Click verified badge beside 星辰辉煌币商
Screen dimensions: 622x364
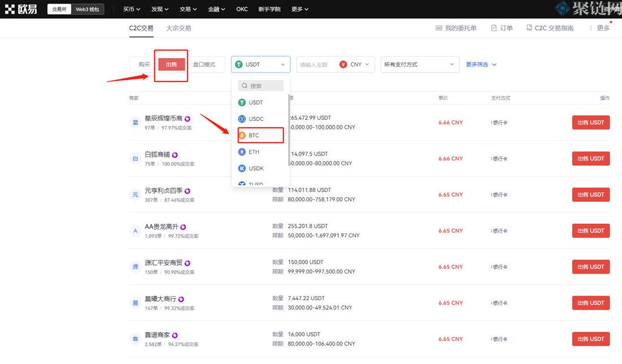(187, 119)
